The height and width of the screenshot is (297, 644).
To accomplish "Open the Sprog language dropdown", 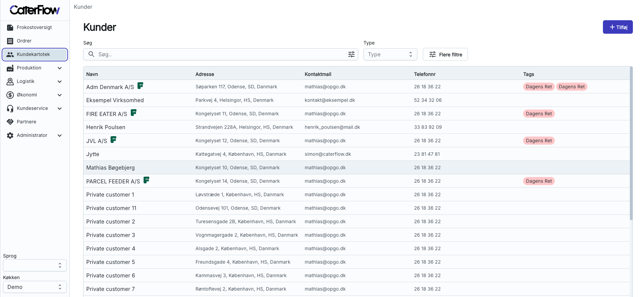I will [x=35, y=265].
